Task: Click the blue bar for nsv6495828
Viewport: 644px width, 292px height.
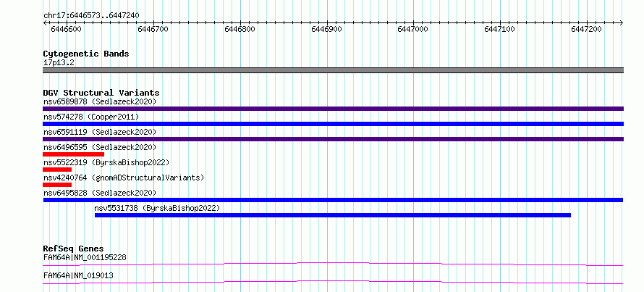Action: pyautogui.click(x=333, y=200)
